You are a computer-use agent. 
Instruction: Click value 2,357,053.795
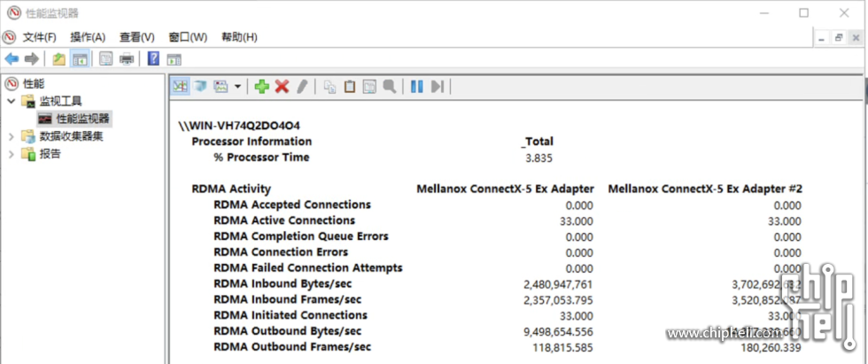coord(558,300)
